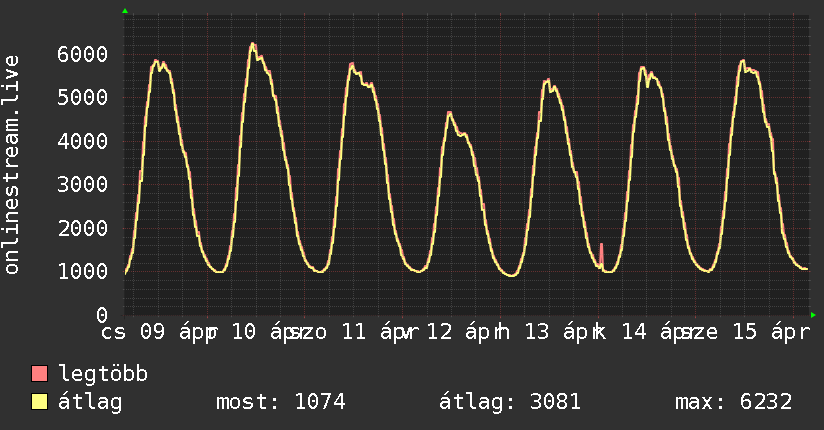Click the 'max: 6232' statistic
824x430 pixels.
click(734, 403)
